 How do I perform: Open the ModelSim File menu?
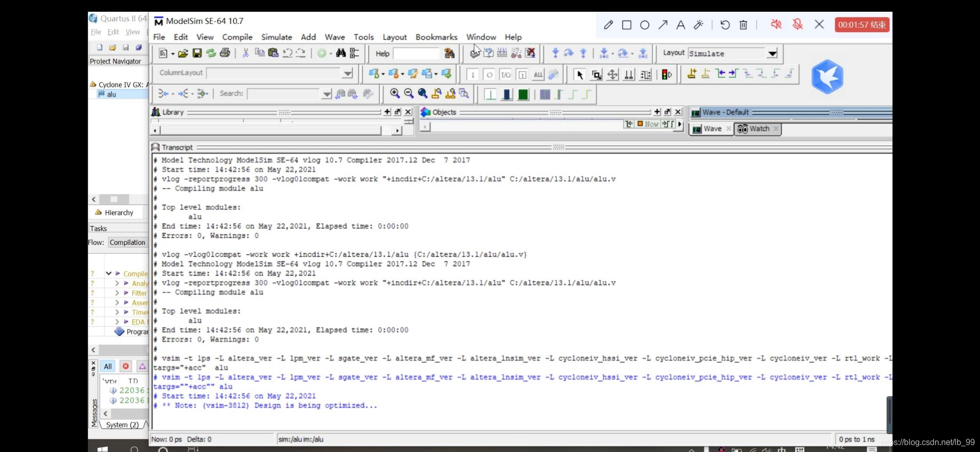coord(159,37)
